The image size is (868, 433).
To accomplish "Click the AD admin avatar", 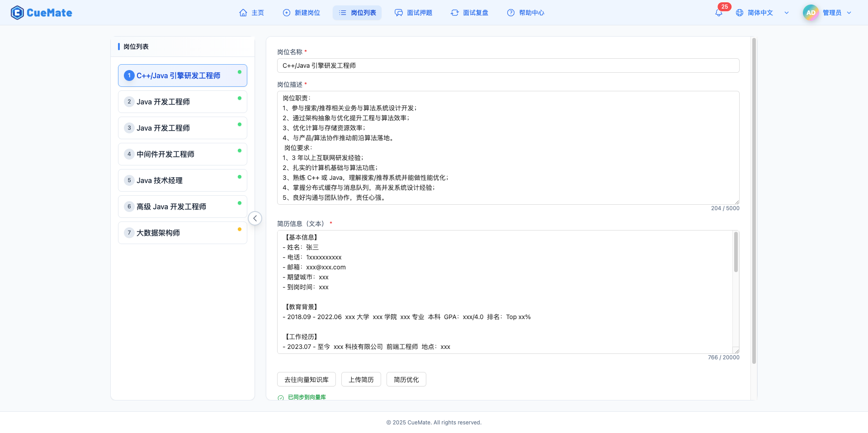I will pos(811,12).
